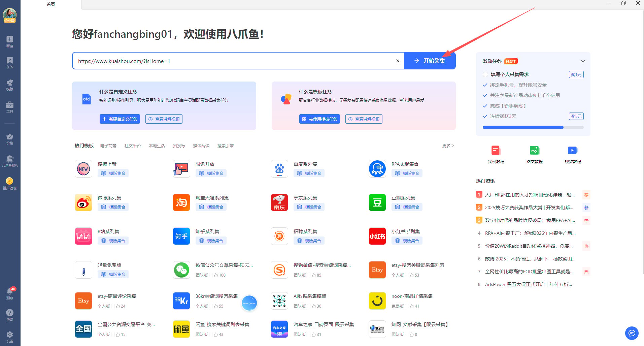Screen dimensions: 644x346
Task: Open the 知乎系列集 icon
Action: point(181,236)
